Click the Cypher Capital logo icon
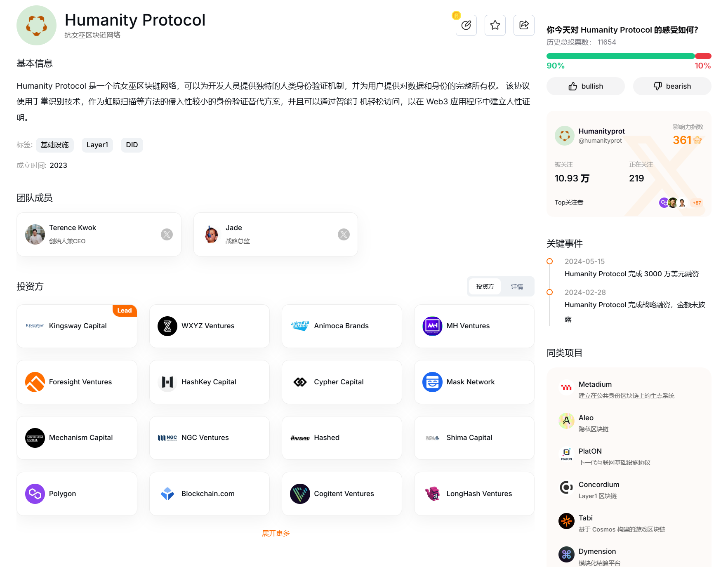This screenshot has height=567, width=728. tap(300, 382)
